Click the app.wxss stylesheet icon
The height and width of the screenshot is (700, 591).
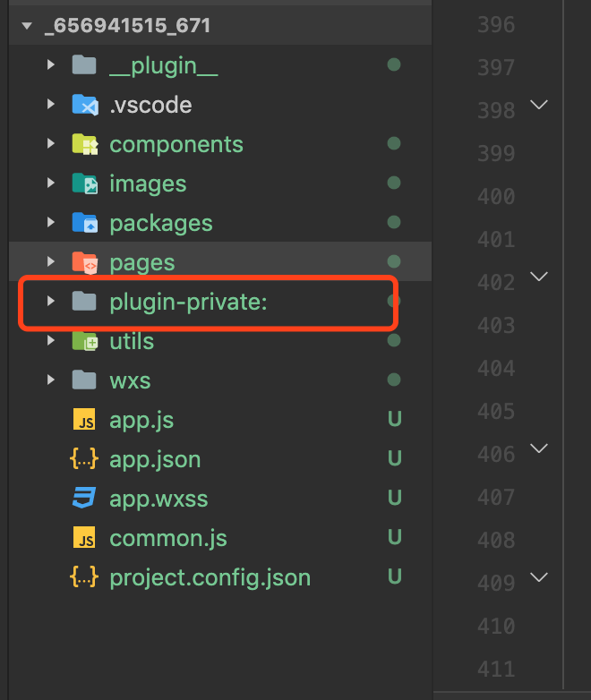tap(84, 499)
